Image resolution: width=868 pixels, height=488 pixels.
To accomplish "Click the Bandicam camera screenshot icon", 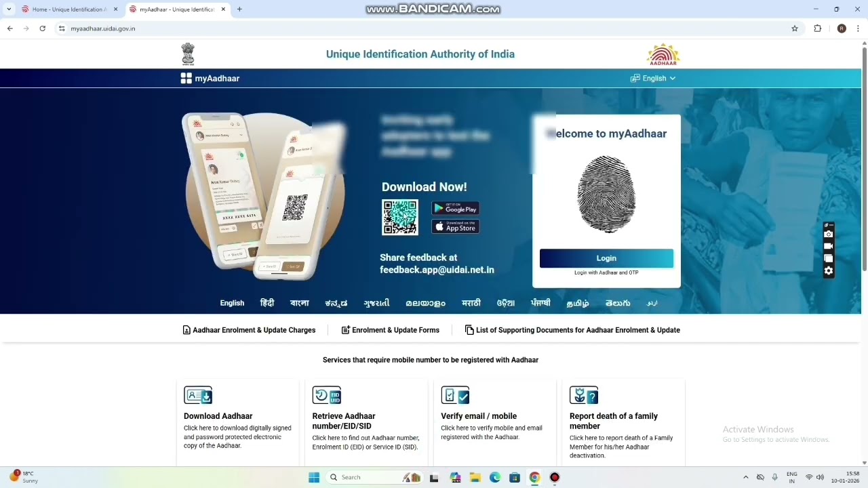I will [828, 235].
